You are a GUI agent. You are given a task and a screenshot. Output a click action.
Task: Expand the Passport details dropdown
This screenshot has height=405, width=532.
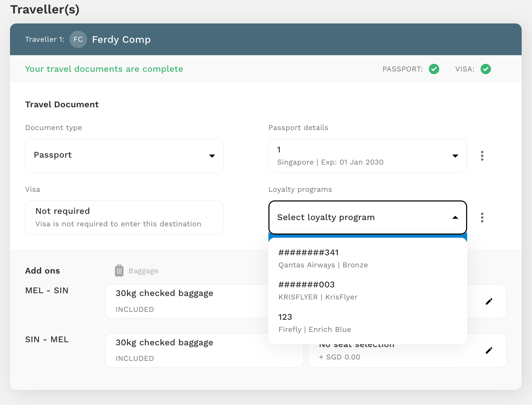(x=368, y=156)
